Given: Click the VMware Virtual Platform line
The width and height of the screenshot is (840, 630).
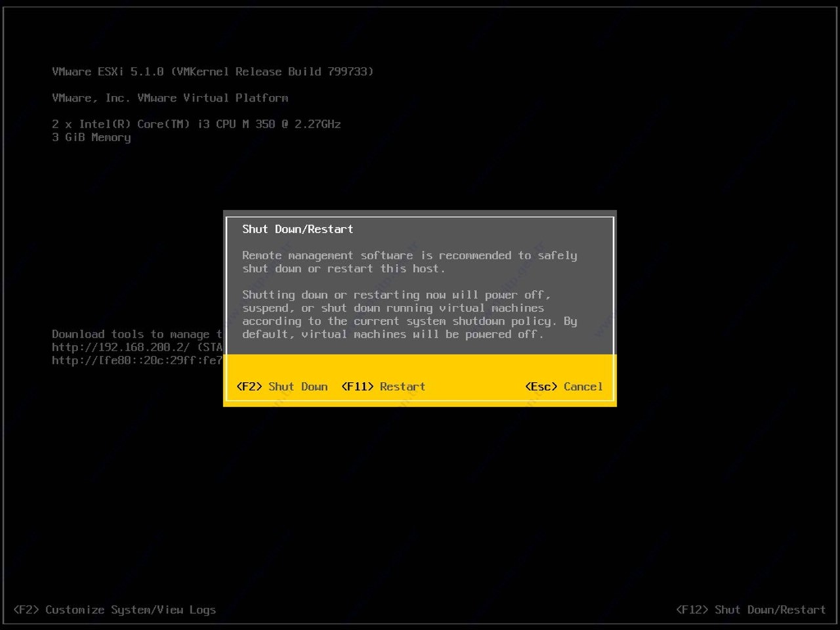Looking at the screenshot, I should [170, 98].
